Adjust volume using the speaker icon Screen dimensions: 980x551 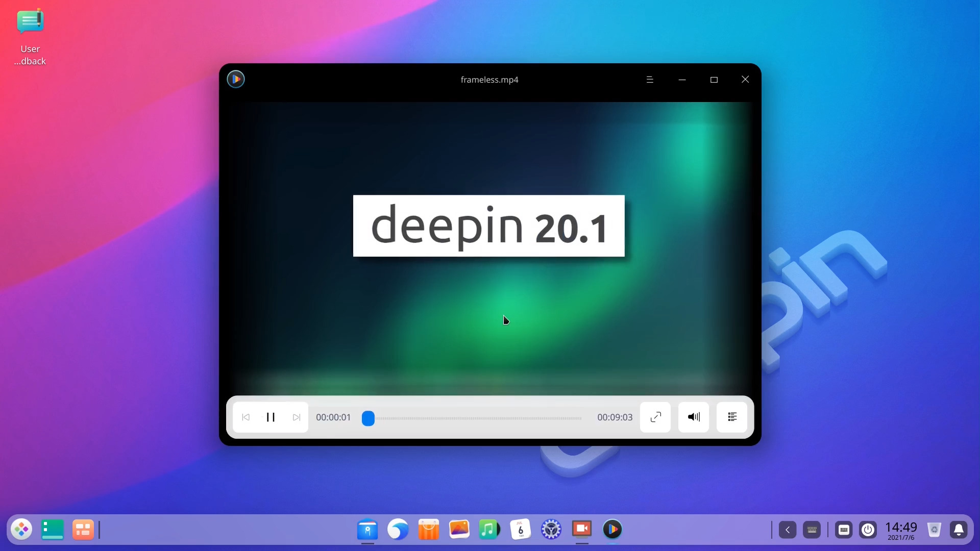(x=693, y=417)
